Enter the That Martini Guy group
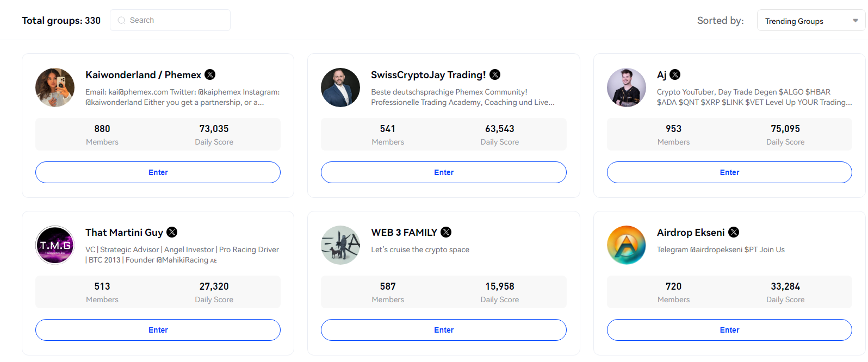Image resolution: width=868 pixels, height=362 pixels. coord(158,329)
